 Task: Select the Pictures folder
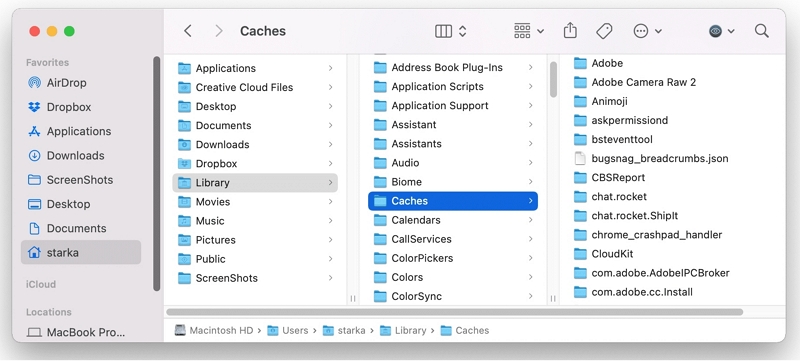(255, 240)
